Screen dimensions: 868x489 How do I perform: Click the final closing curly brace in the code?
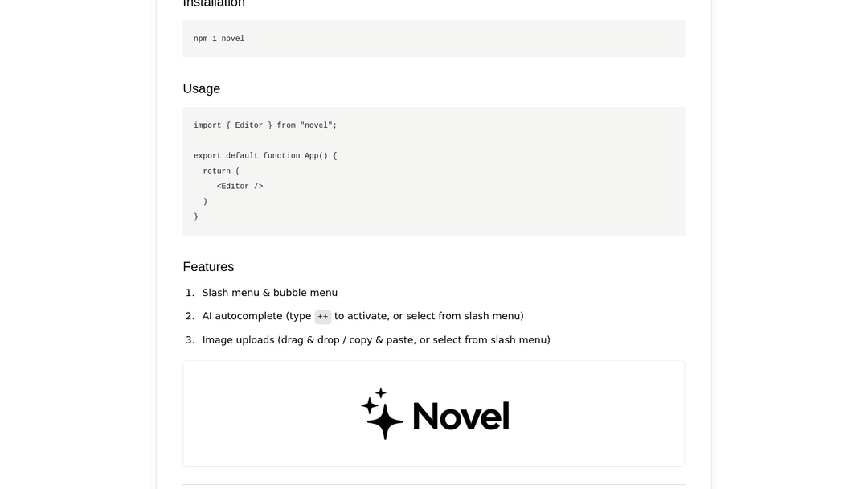(x=196, y=217)
